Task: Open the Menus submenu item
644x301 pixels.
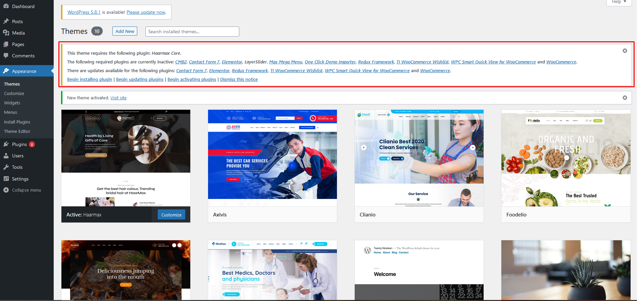Action: click(10, 112)
